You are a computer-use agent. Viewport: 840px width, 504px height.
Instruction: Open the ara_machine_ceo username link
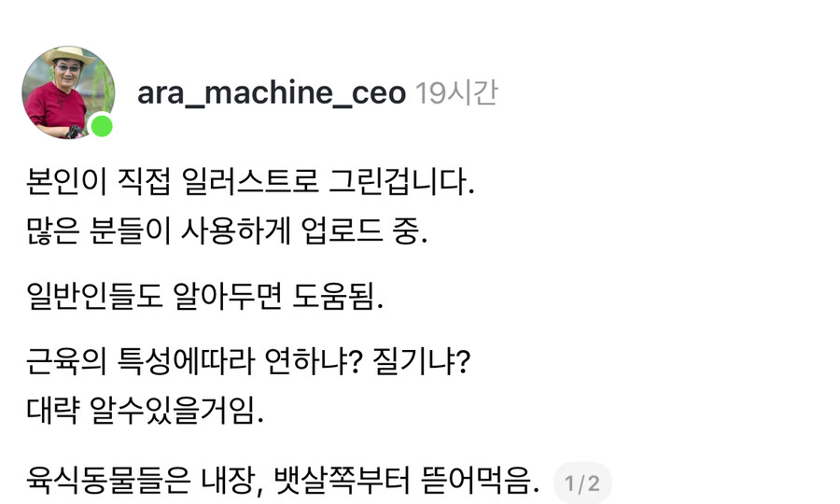(x=271, y=93)
